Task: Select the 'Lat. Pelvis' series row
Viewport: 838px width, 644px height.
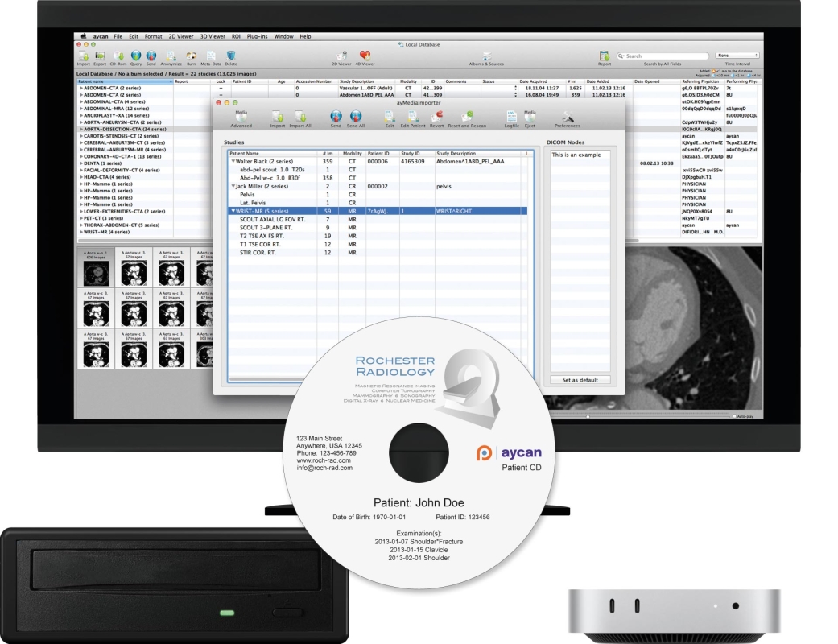Action: (x=378, y=203)
